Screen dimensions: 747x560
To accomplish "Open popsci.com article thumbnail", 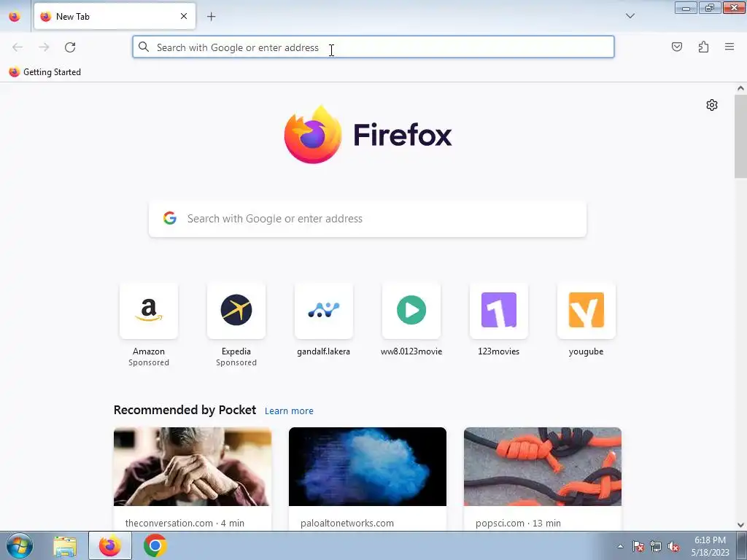I will 542,466.
